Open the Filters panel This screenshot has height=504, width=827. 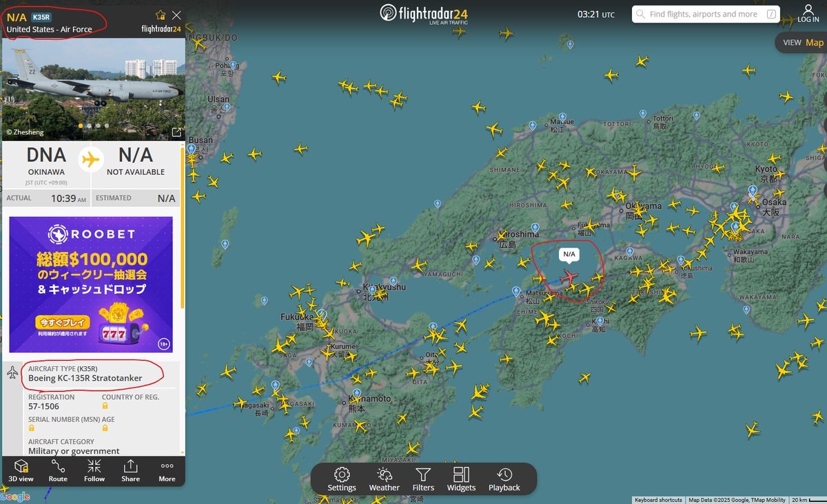423,479
